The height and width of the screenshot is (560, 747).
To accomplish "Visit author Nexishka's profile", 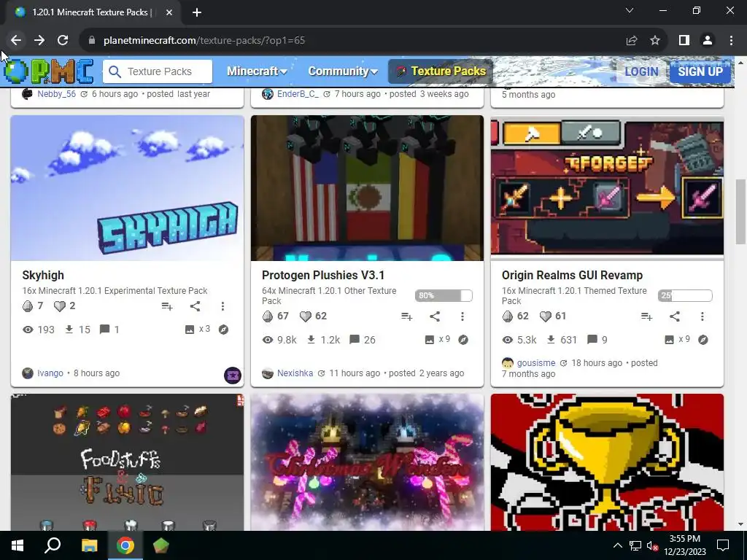I will pyautogui.click(x=295, y=373).
